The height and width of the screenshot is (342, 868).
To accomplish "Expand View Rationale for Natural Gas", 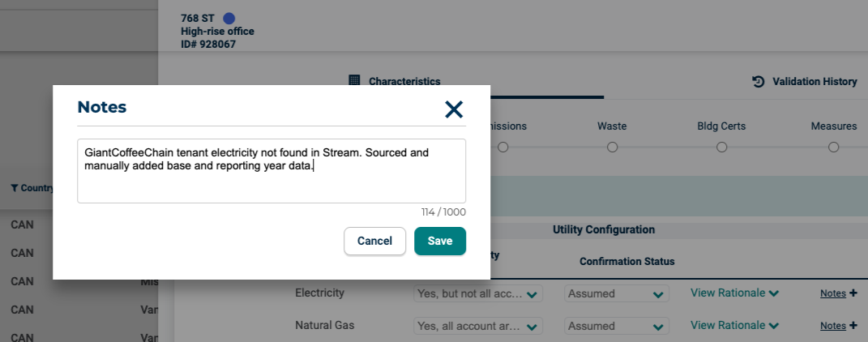I will pyautogui.click(x=734, y=326).
